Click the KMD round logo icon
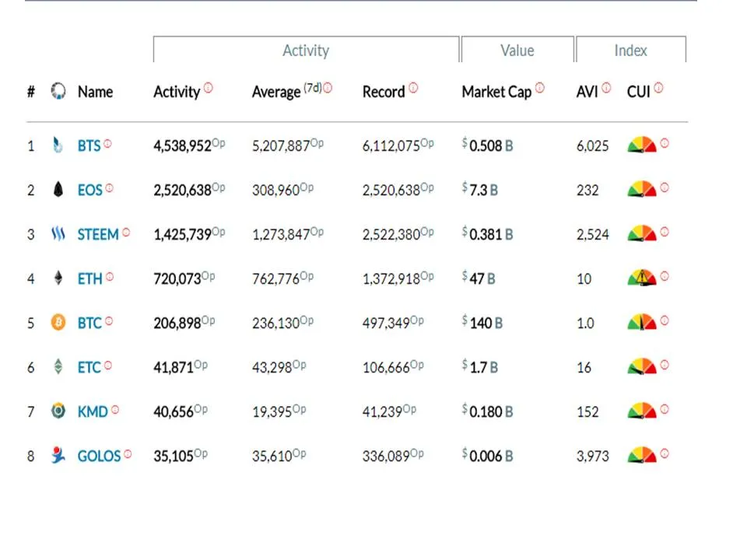Screen dimensions: 747x560 [x=58, y=411]
